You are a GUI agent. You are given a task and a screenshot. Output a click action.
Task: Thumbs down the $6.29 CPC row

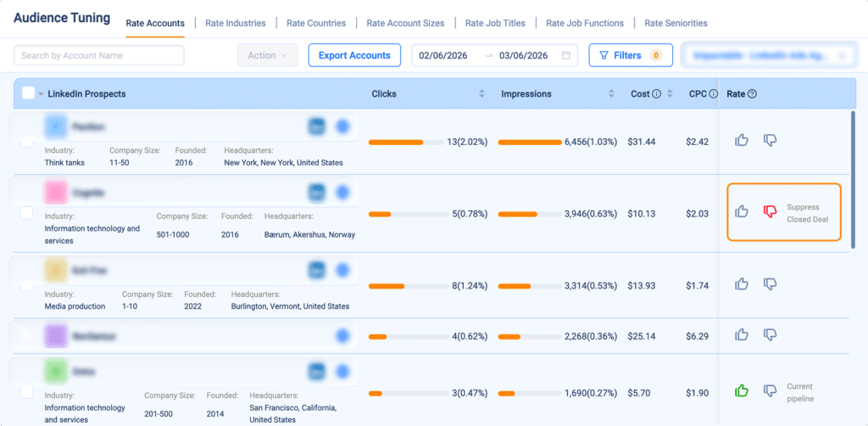[770, 334]
